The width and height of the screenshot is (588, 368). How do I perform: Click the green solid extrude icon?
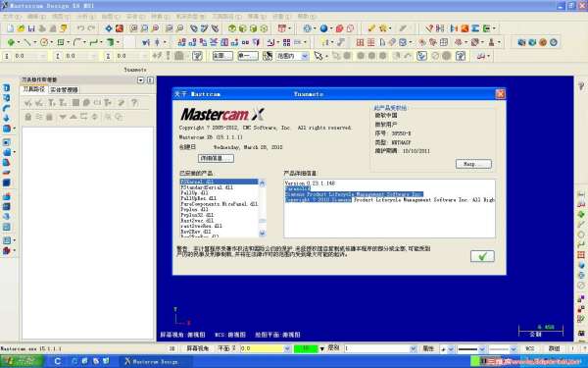pos(111,42)
